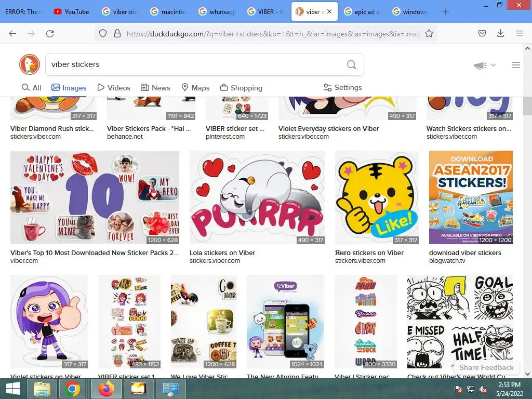
Task: Open the DuckDuckGo side menu
Action: [x=516, y=65]
